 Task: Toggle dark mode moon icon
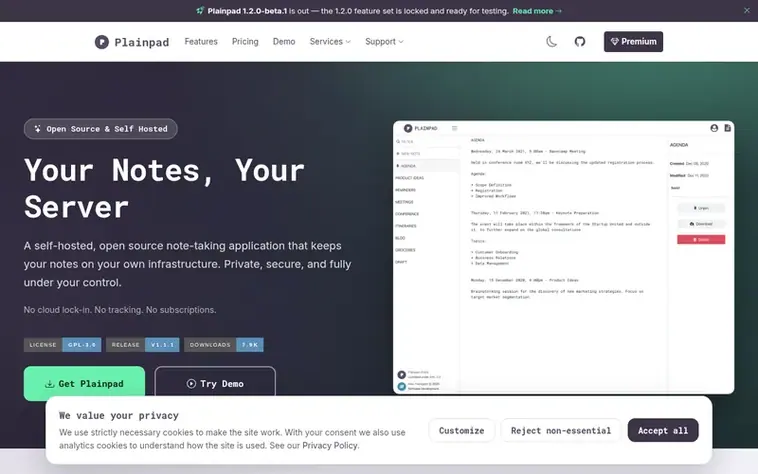(x=551, y=42)
